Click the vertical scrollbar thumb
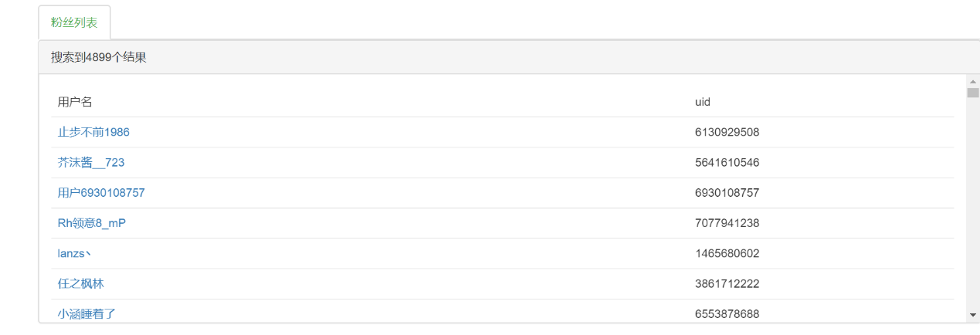Image resolution: width=980 pixels, height=335 pixels. click(972, 93)
